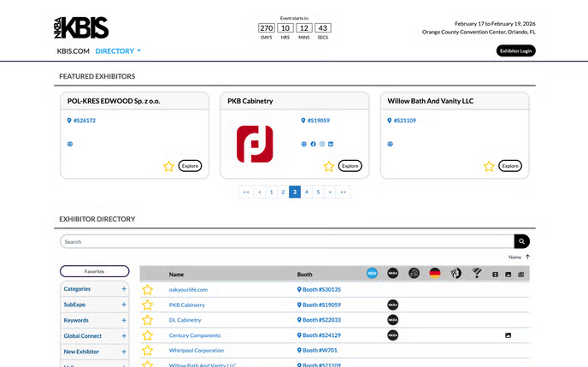588x367 pixels.
Task: Click NKBA badge in PKB Cabinetry row
Action: pos(392,305)
